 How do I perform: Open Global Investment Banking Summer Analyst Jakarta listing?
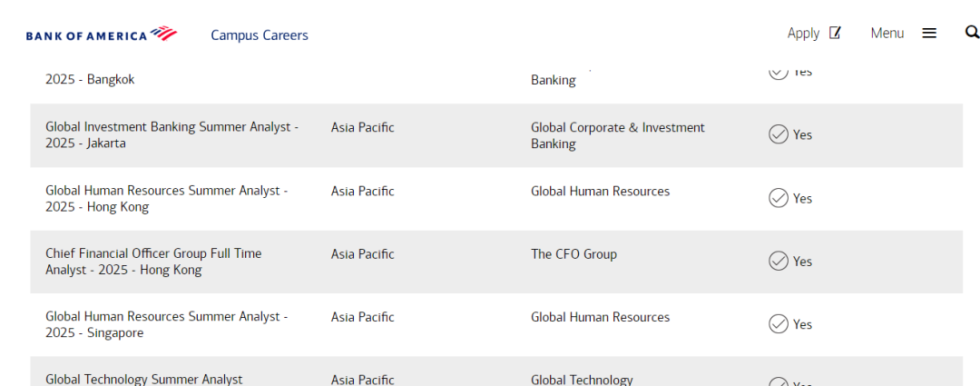point(171,135)
